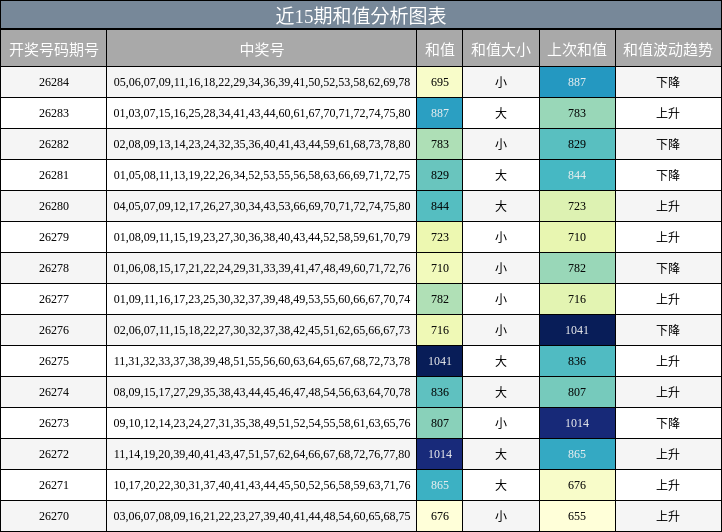Select period number 26275
Image resolution: width=722 pixels, height=532 pixels.
point(54,361)
